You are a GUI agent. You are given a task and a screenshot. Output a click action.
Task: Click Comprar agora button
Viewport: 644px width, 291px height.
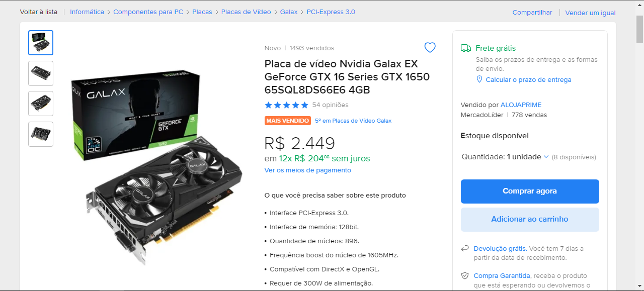(x=530, y=191)
